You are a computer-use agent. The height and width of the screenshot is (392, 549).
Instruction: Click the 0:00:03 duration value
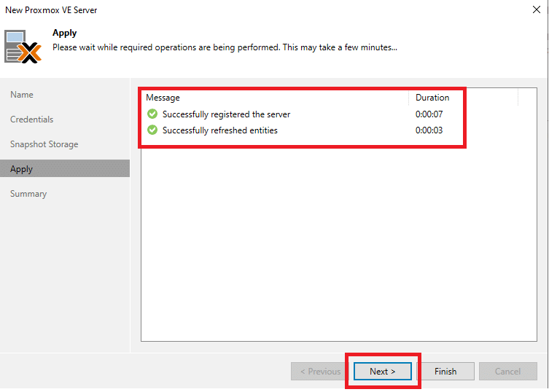click(429, 130)
